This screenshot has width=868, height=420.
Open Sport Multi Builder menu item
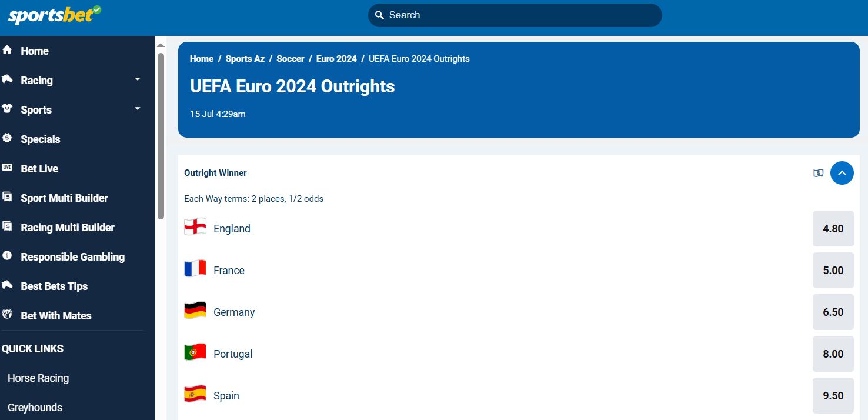[65, 198]
